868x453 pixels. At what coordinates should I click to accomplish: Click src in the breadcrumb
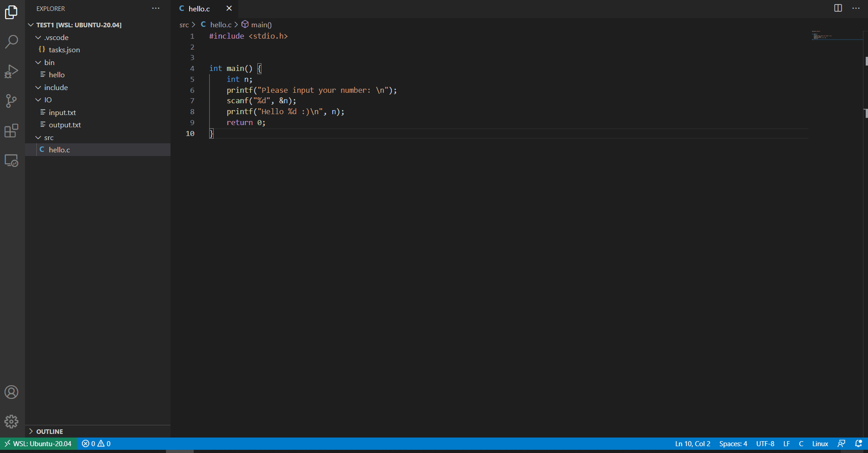[x=184, y=25]
